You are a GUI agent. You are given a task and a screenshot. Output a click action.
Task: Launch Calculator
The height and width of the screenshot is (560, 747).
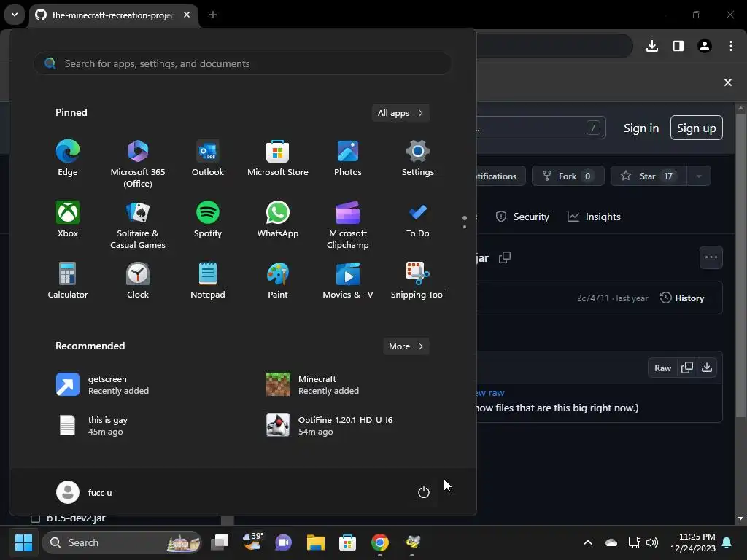pyautogui.click(x=68, y=281)
